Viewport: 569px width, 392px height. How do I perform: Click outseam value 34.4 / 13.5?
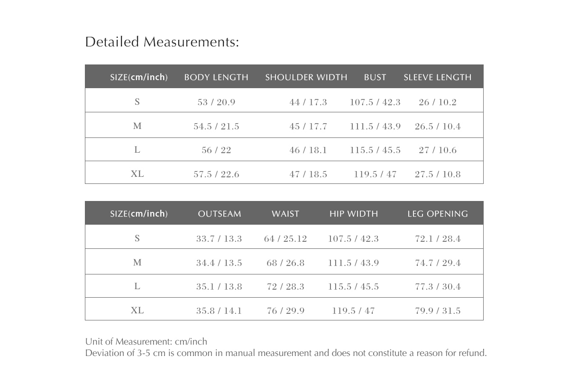coord(219,263)
